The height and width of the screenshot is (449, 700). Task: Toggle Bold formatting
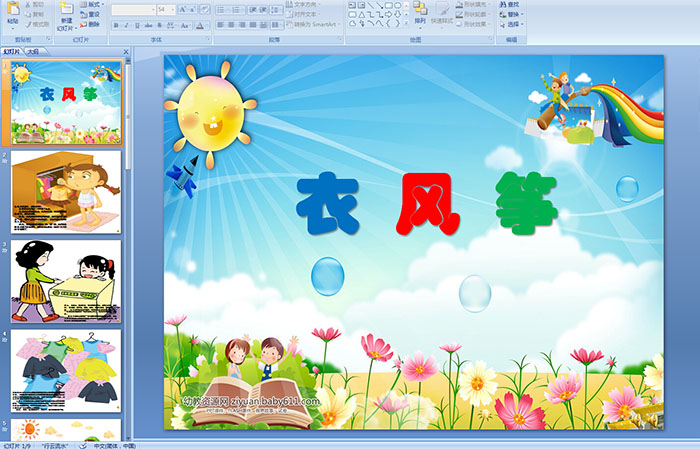tap(116, 25)
